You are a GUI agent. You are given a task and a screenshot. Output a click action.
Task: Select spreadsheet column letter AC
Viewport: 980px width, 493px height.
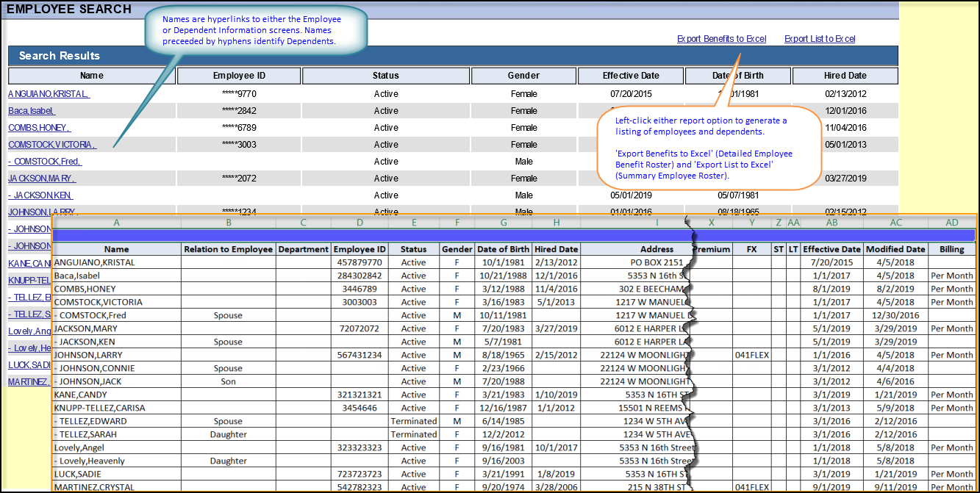(895, 222)
